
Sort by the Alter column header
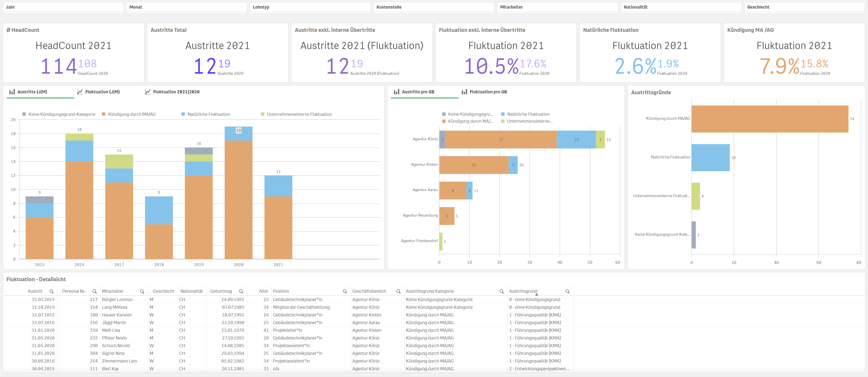pos(263,291)
